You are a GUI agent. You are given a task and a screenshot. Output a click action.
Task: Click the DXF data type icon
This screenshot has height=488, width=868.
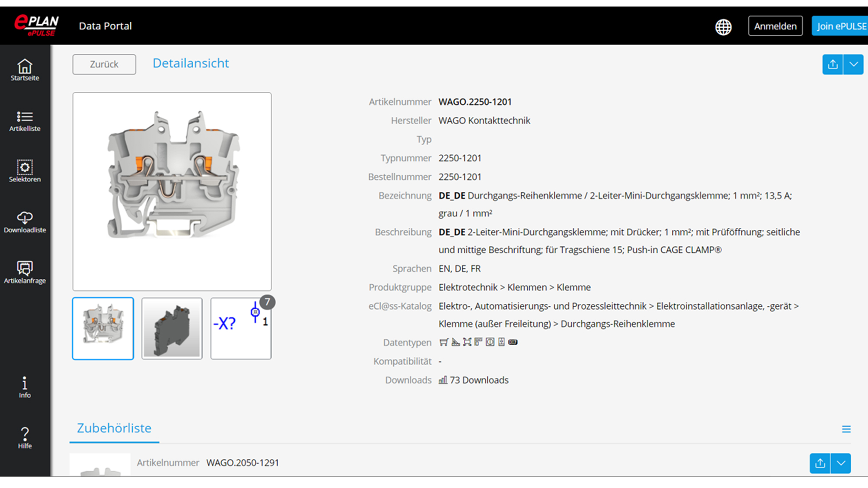(513, 342)
